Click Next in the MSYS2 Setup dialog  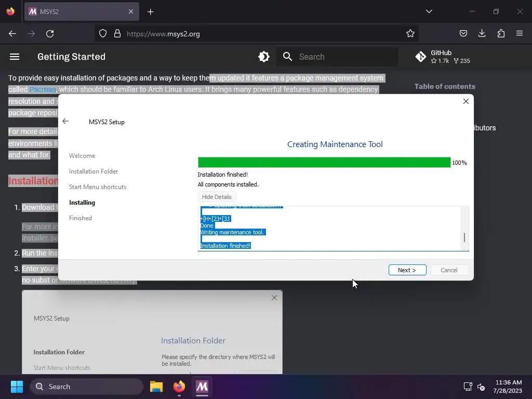click(407, 270)
